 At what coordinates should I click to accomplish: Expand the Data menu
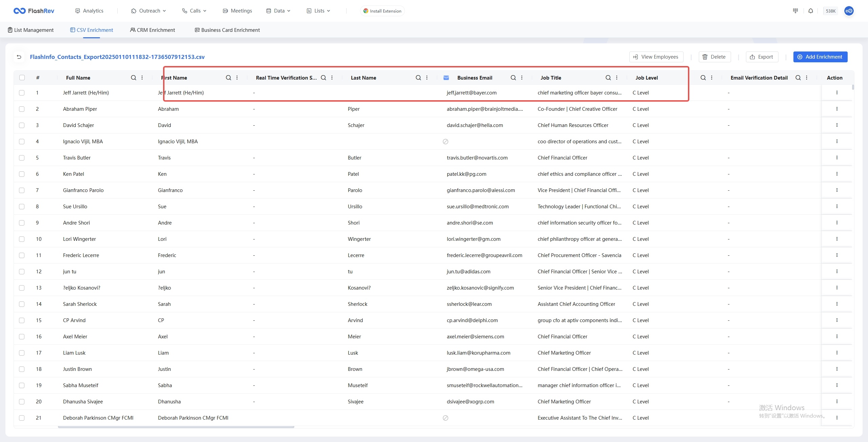[x=278, y=11]
